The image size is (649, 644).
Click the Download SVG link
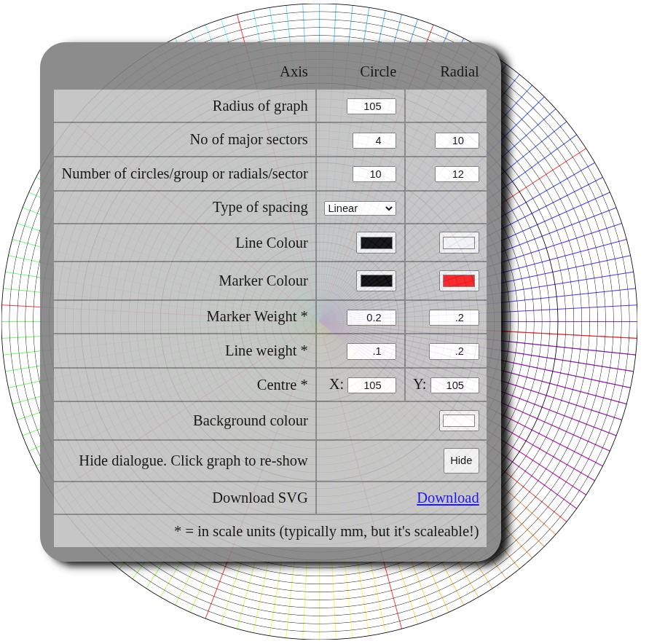(x=447, y=498)
